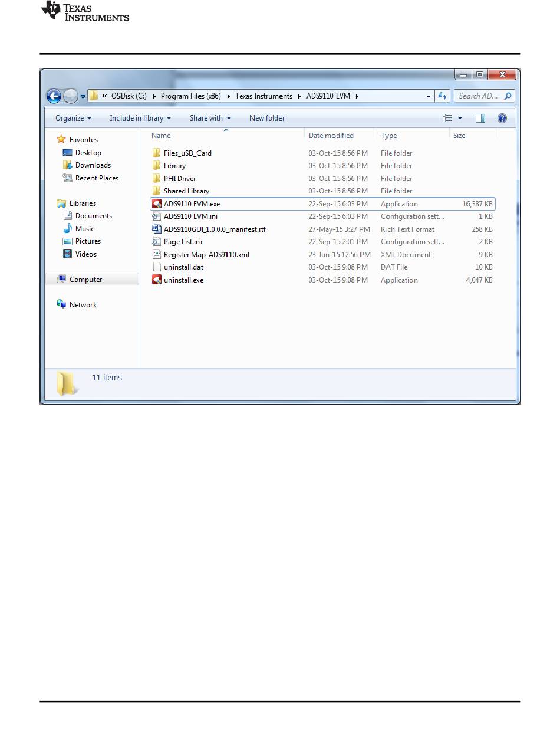Click the New folder button
The image size is (560, 732).
click(267, 118)
